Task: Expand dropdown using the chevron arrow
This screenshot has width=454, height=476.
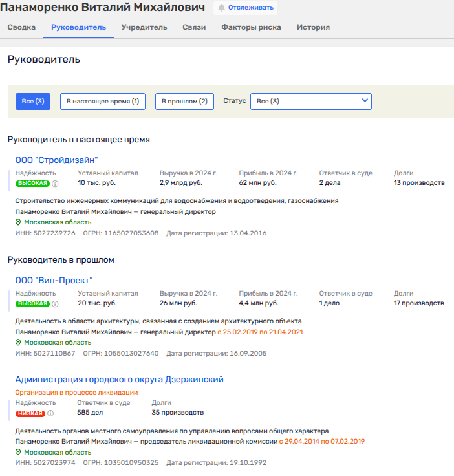Action: pos(365,101)
